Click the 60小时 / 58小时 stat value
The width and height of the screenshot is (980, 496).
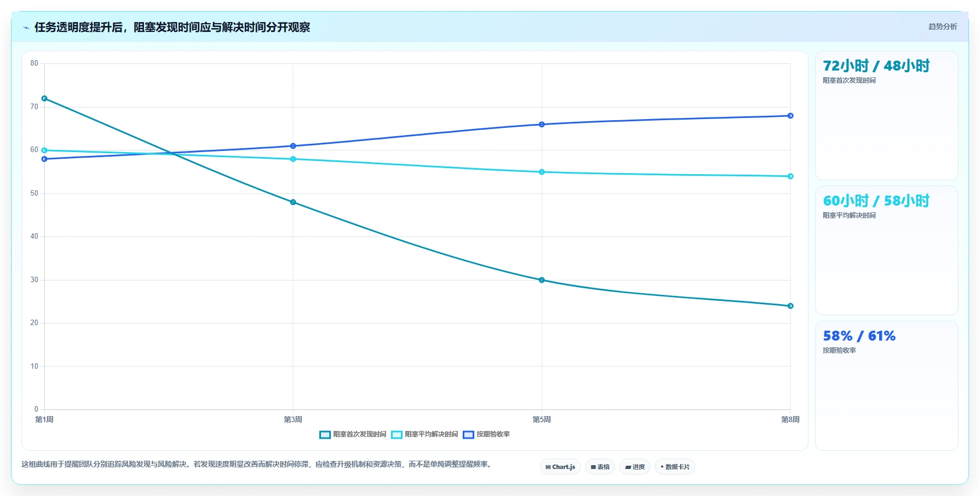(876, 201)
